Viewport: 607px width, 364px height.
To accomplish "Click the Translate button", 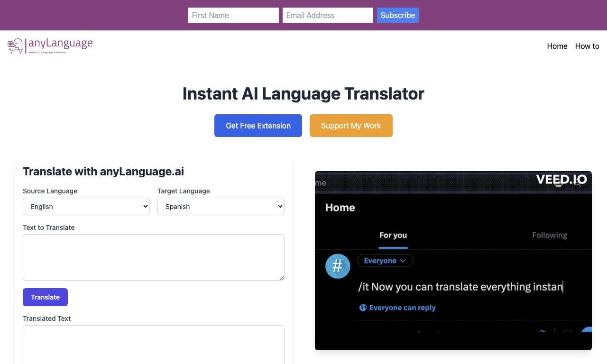I will [x=45, y=297].
